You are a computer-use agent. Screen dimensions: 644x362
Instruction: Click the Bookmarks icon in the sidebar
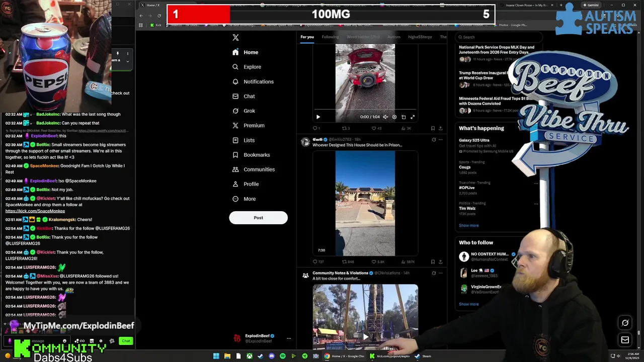click(235, 155)
